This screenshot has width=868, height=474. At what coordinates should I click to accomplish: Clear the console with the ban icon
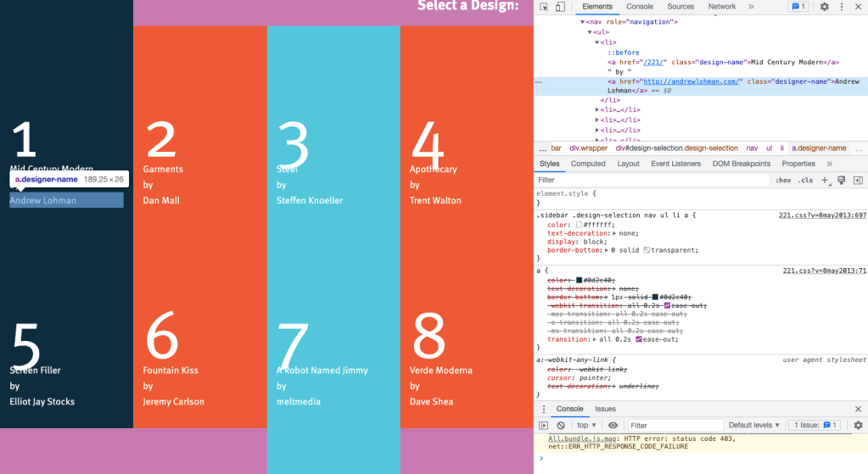[561, 425]
